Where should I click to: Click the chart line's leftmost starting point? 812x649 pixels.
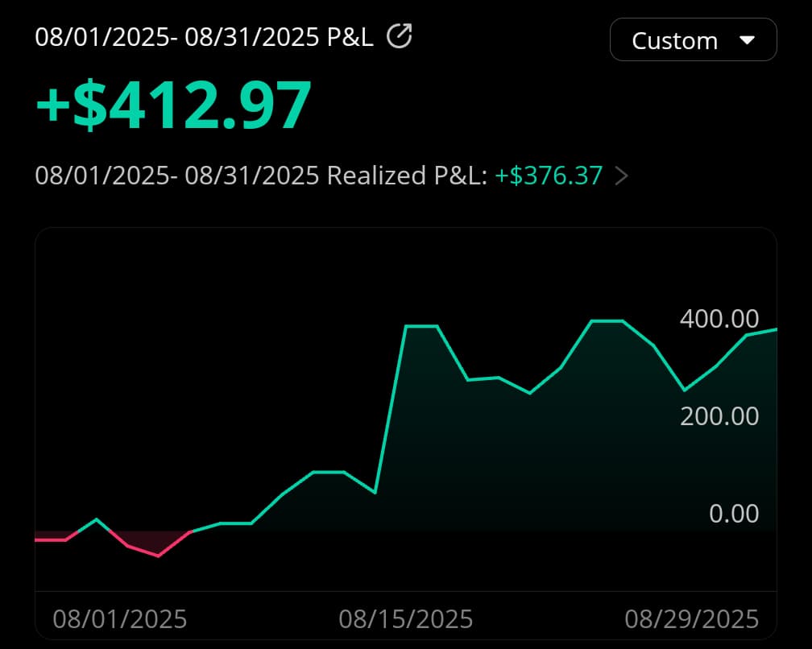37,539
